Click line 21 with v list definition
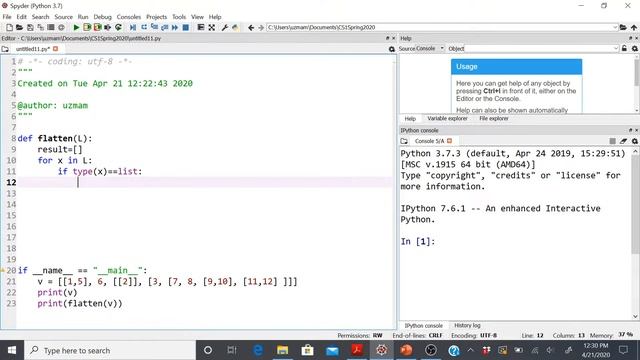The image size is (640, 360). point(167,282)
